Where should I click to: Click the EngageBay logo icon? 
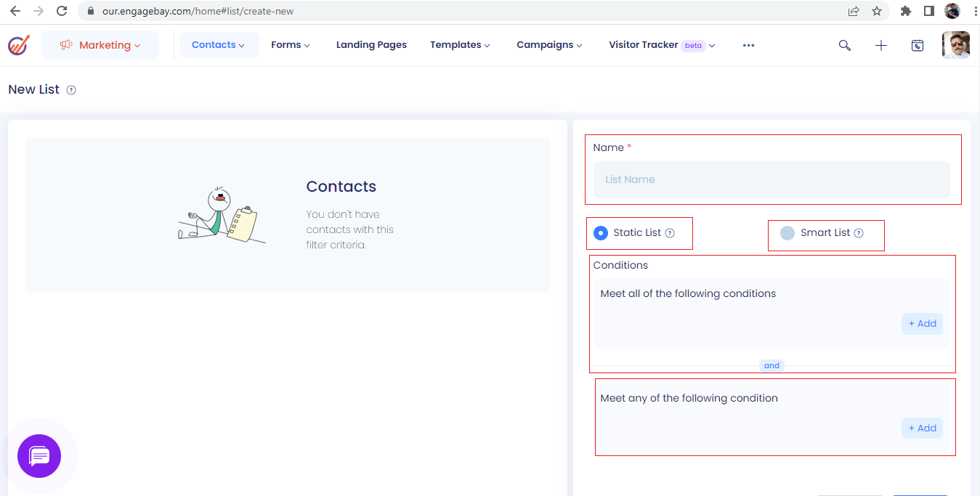click(x=19, y=45)
